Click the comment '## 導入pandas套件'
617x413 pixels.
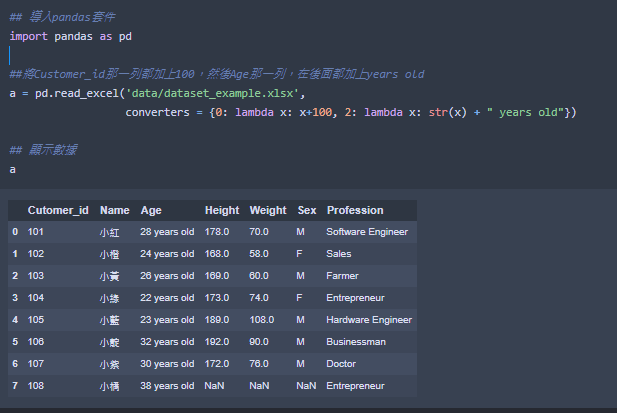(x=62, y=17)
